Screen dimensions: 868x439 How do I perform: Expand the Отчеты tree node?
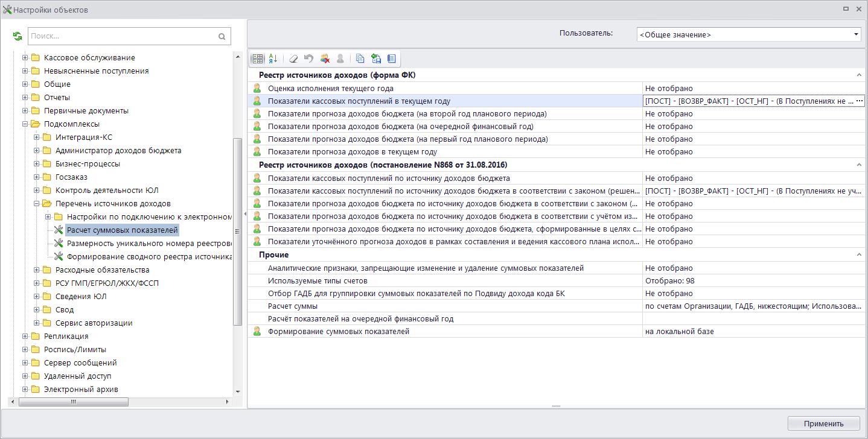(25, 98)
